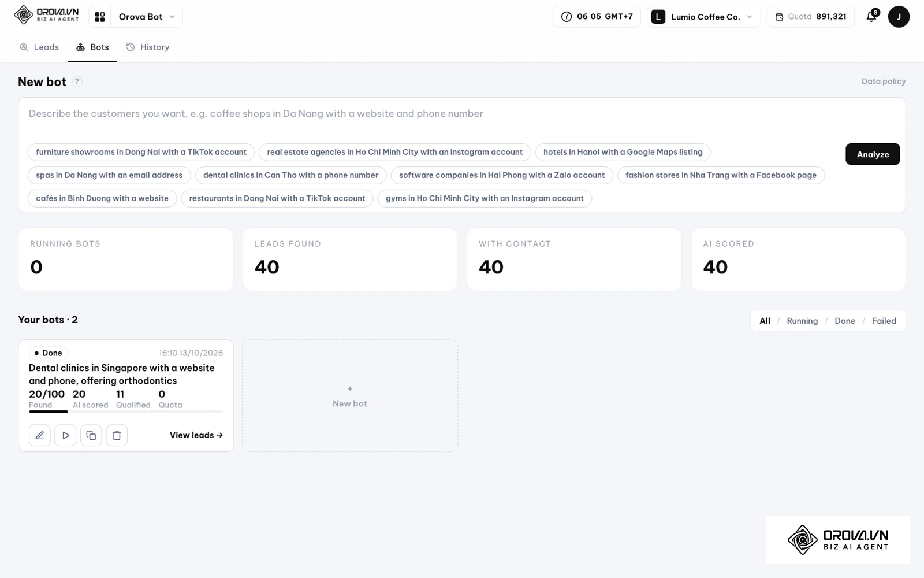The width and height of the screenshot is (924, 578).
Task: Switch to the Leads tab
Action: (39, 47)
